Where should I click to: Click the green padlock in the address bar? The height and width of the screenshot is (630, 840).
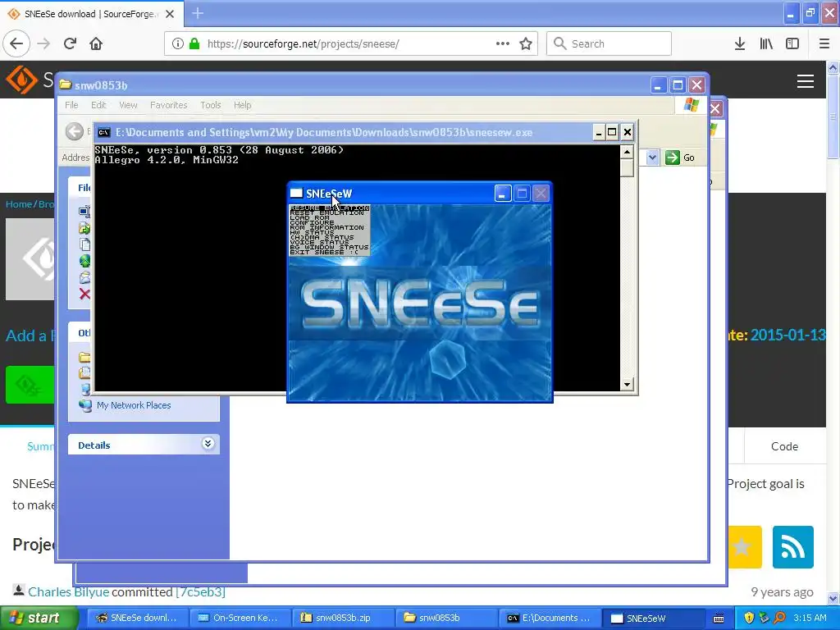pos(194,43)
